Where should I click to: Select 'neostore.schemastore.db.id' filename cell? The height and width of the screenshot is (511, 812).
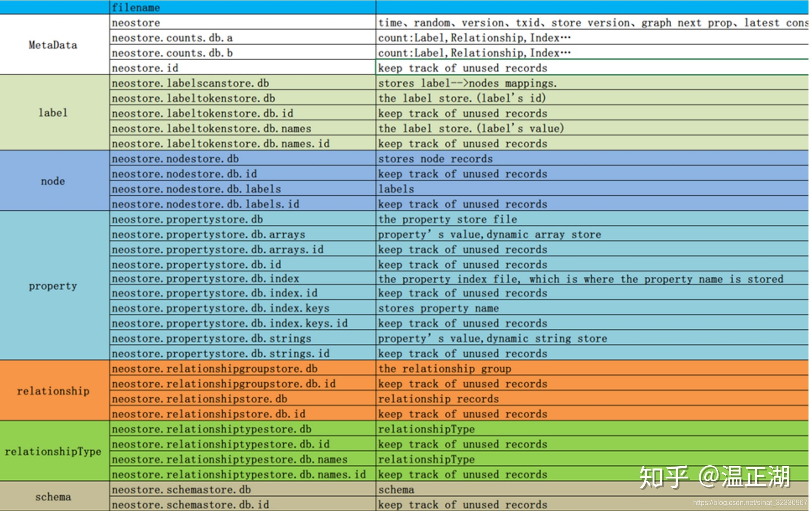tap(242, 504)
